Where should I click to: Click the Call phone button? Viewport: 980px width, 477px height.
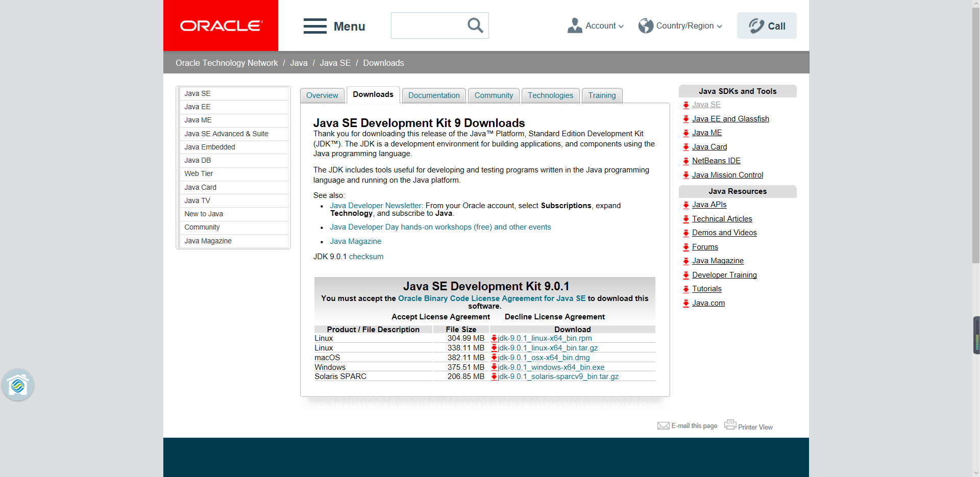767,26
